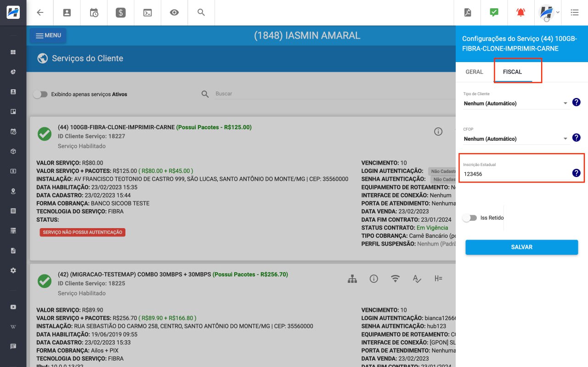Click the application logo at top left
Screen dimensions: 588x367
[13, 12]
